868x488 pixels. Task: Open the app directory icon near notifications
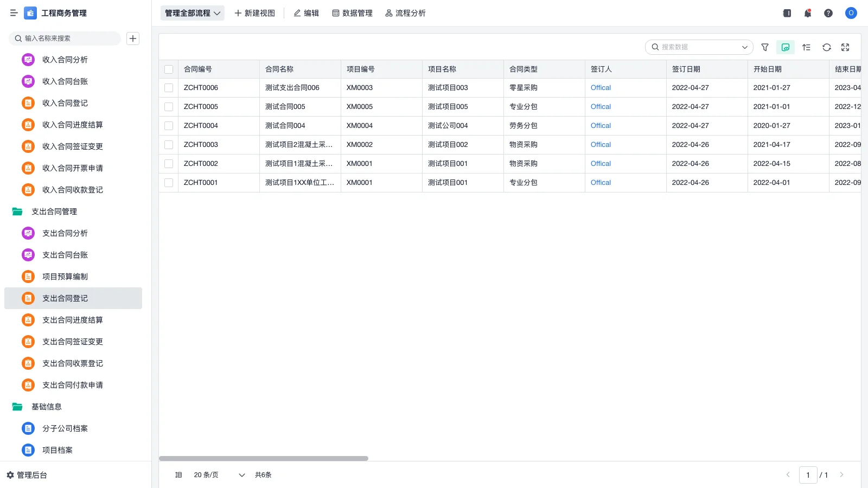point(787,13)
